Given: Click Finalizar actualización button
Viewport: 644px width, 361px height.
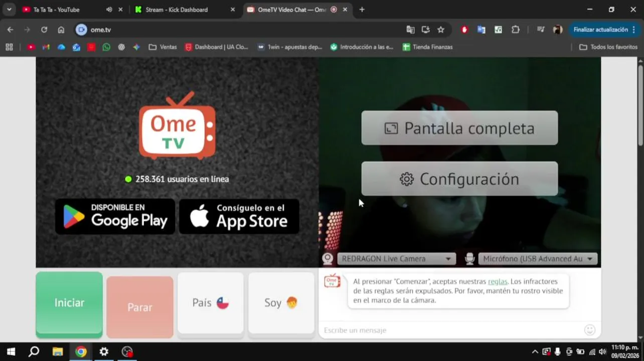Looking at the screenshot, I should click(601, 30).
